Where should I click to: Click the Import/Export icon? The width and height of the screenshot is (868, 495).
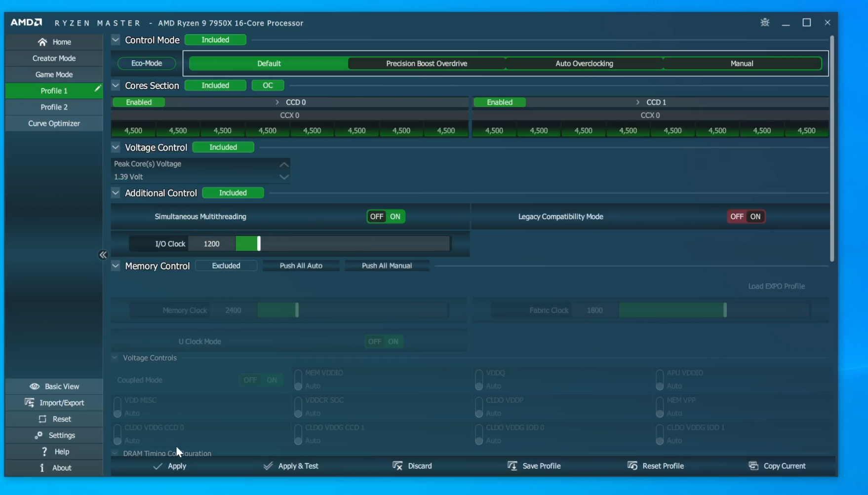click(x=30, y=403)
